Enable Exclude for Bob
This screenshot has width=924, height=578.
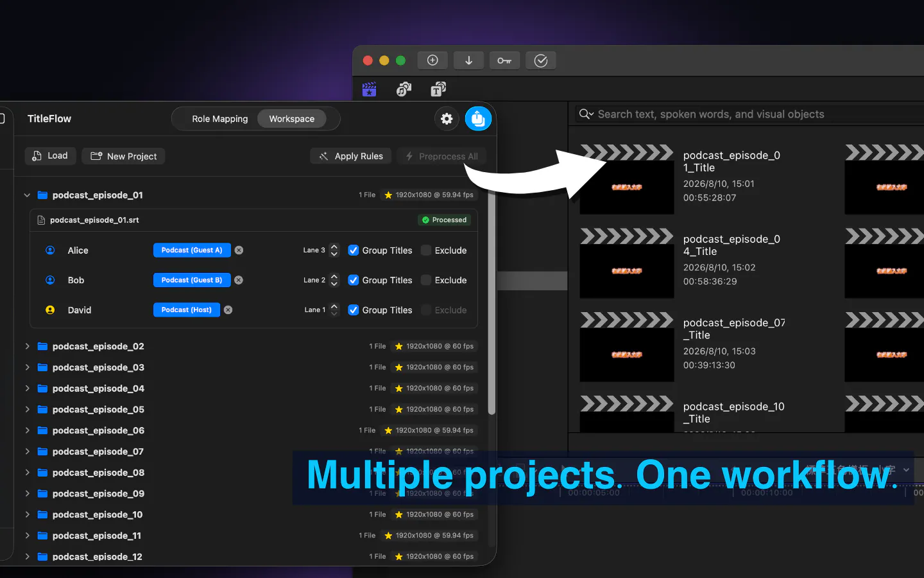click(x=426, y=280)
